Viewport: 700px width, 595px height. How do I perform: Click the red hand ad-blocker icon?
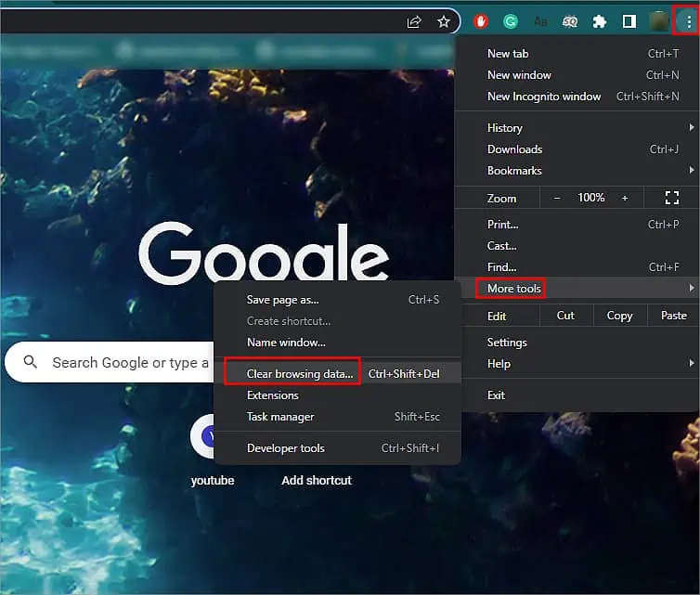pyautogui.click(x=481, y=21)
